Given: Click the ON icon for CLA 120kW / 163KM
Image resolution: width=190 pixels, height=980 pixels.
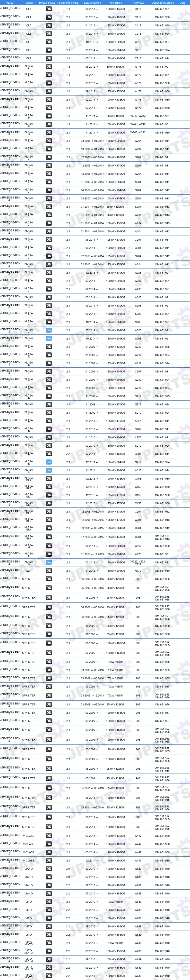Looking at the screenshot, I should click(x=49, y=17).
